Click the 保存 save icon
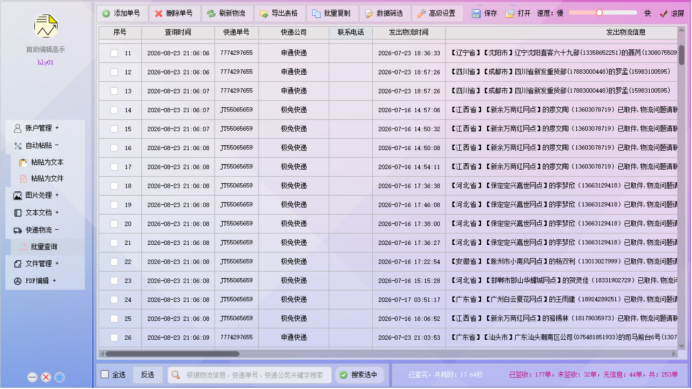This screenshot has height=389, width=692. click(476, 14)
